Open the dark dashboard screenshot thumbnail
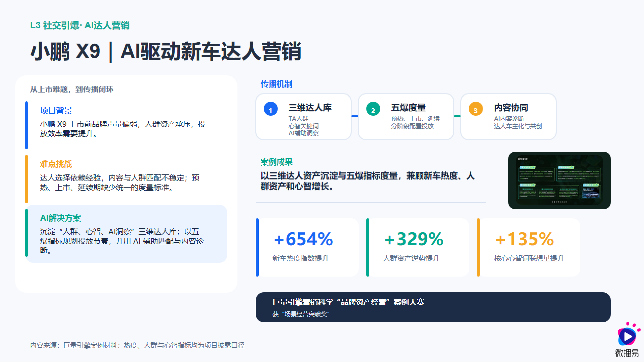Viewport: 644px width, 362px height. (x=559, y=180)
